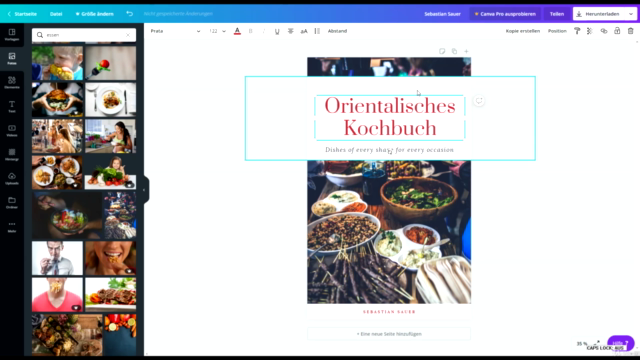Go back to Startseite
The height and width of the screenshot is (360, 640).
point(22,14)
